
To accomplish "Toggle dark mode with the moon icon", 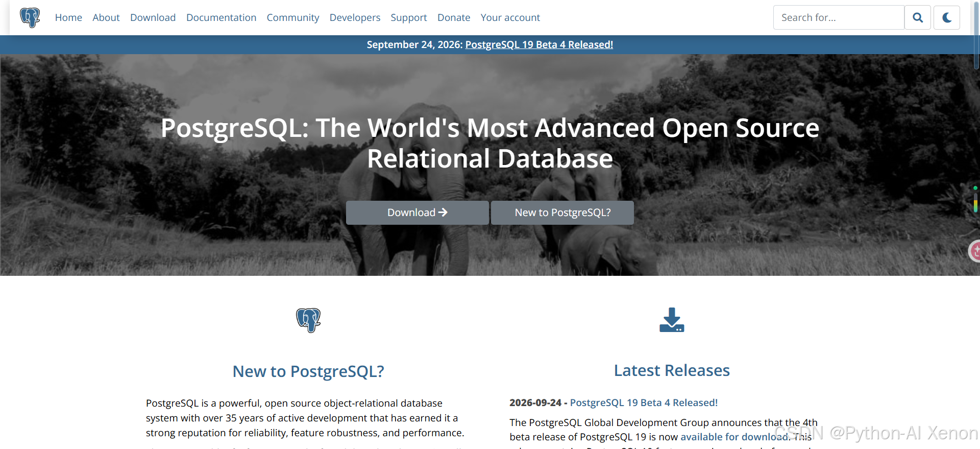I will click(947, 17).
